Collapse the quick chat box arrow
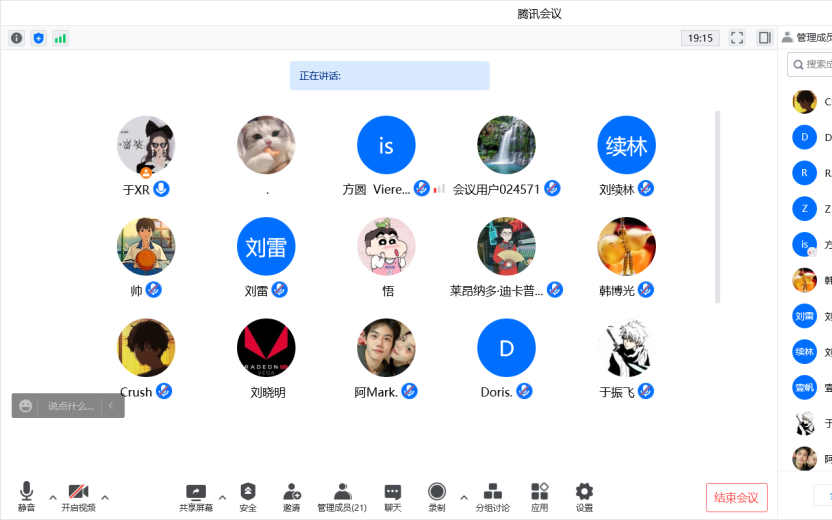This screenshot has height=520, width=832. click(x=111, y=406)
